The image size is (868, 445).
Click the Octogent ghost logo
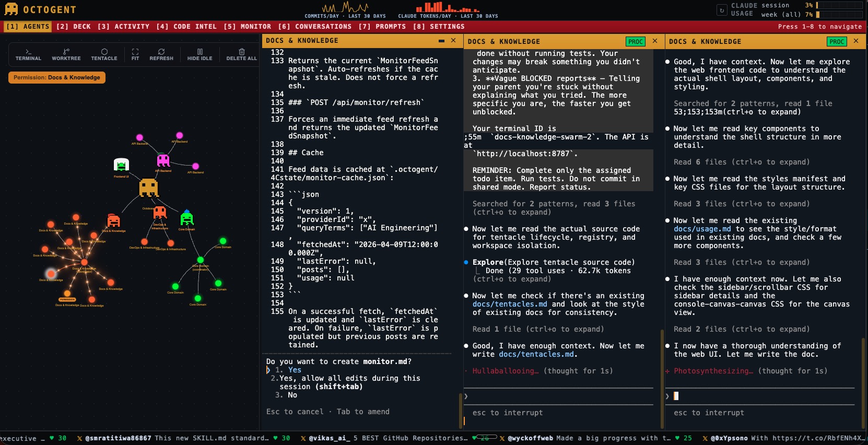(x=11, y=9)
